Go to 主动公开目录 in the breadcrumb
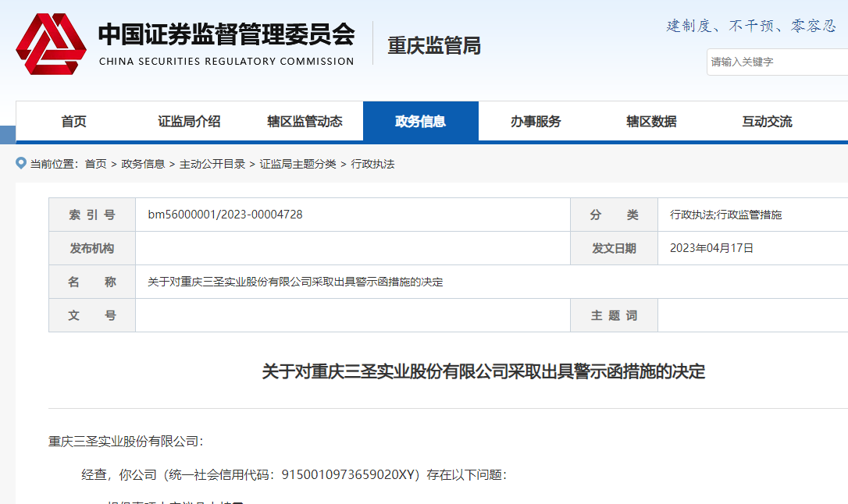848x504 pixels. (212, 164)
